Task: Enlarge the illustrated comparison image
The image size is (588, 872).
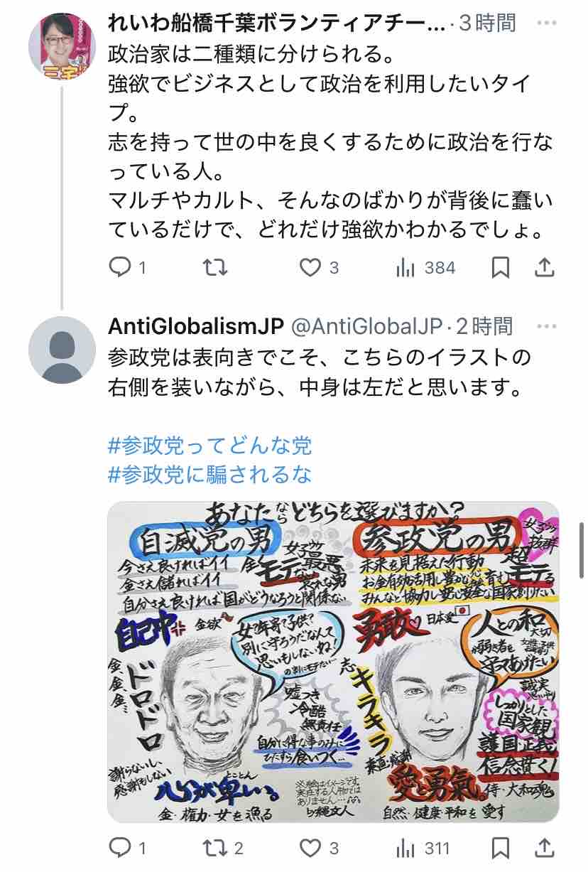Action: pyautogui.click(x=333, y=662)
